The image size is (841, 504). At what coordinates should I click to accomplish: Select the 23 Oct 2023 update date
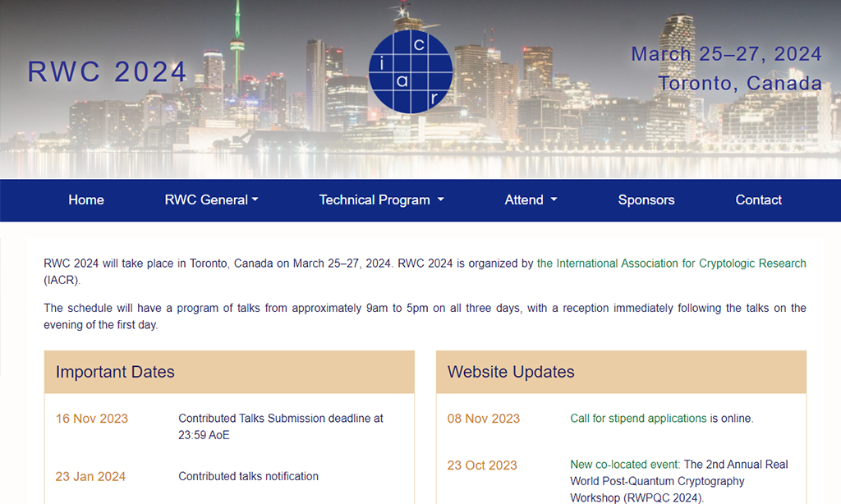tap(482, 465)
